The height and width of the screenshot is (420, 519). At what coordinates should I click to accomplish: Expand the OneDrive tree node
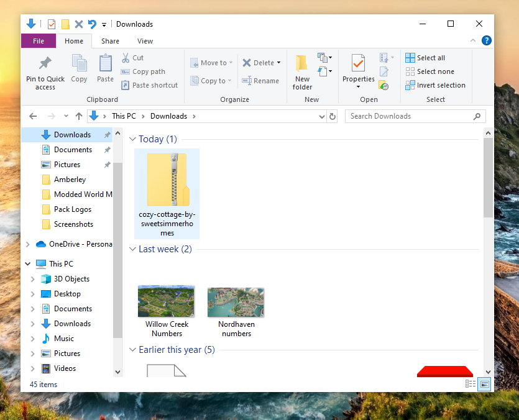click(x=28, y=244)
